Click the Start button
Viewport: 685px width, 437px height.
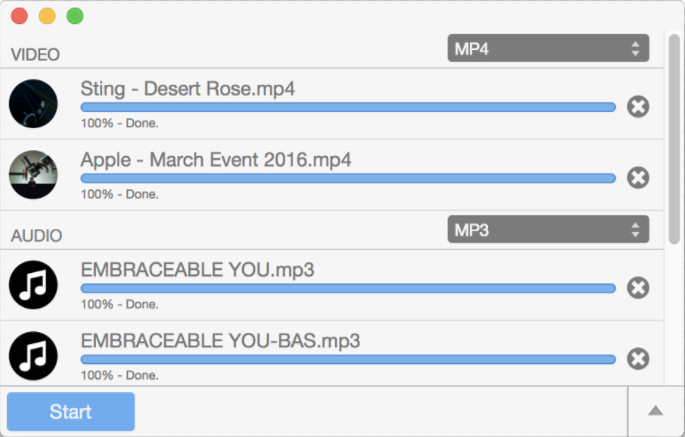click(x=71, y=411)
